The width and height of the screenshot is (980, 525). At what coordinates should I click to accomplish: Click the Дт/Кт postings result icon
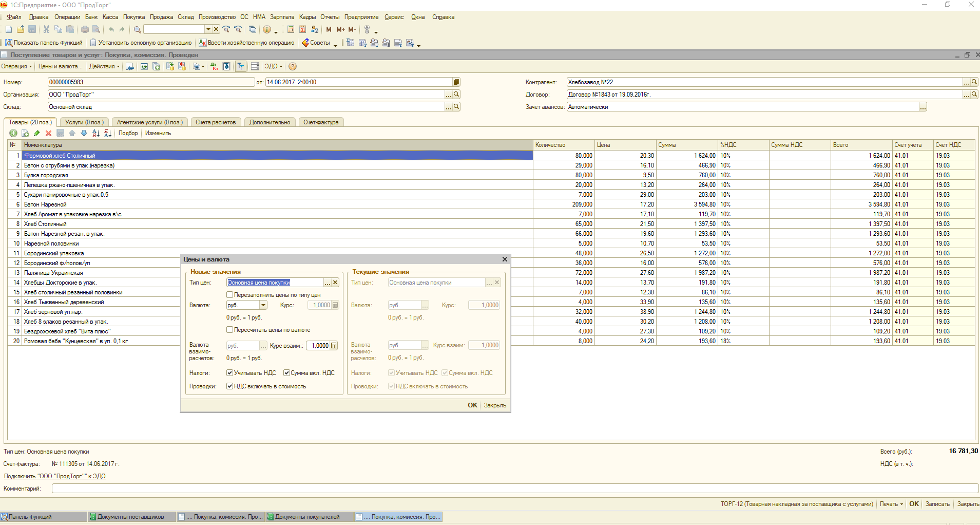pyautogui.click(x=214, y=66)
